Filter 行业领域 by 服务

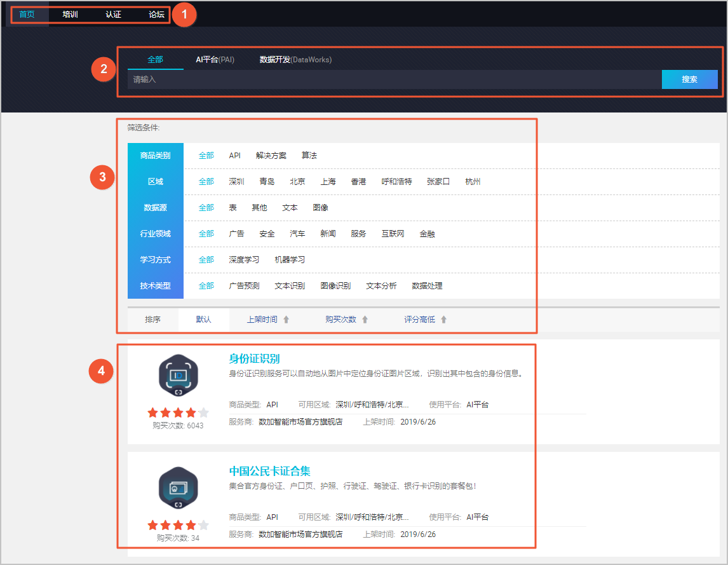[358, 234]
